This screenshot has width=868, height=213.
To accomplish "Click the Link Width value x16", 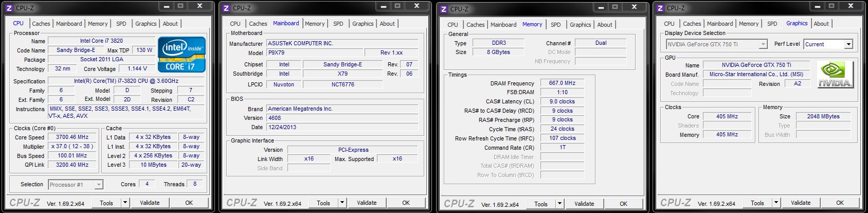I will coord(309,158).
